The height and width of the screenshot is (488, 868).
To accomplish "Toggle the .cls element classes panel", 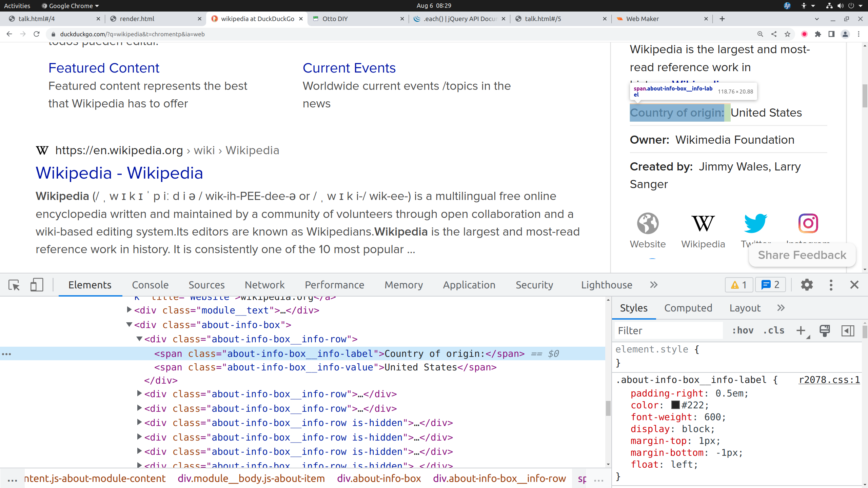I will (x=774, y=330).
